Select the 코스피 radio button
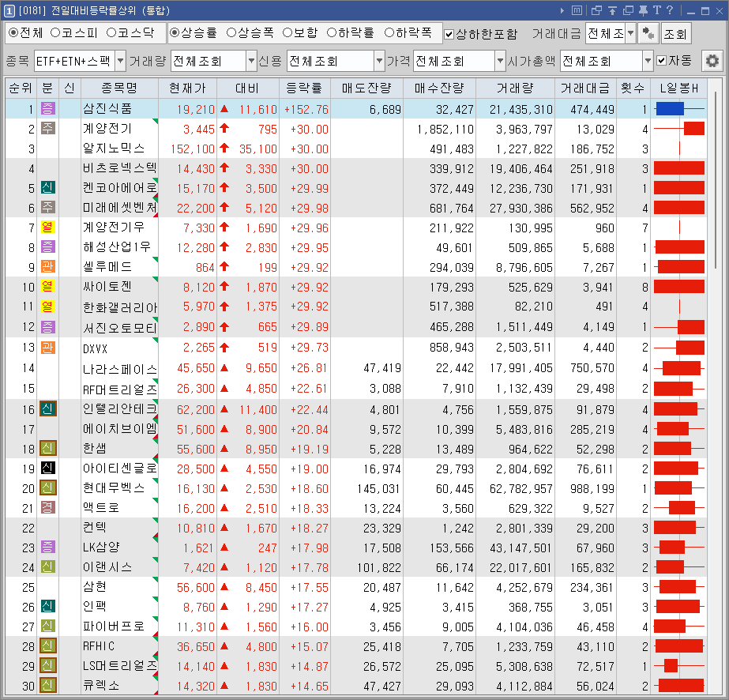 (x=55, y=32)
